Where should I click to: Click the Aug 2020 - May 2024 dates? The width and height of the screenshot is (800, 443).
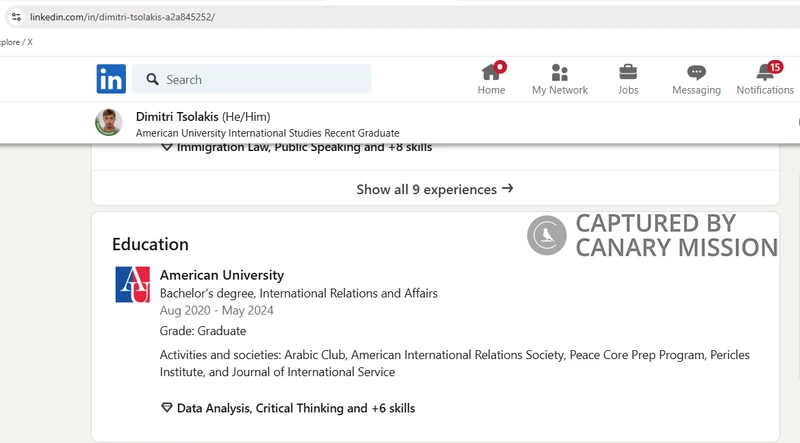216,310
